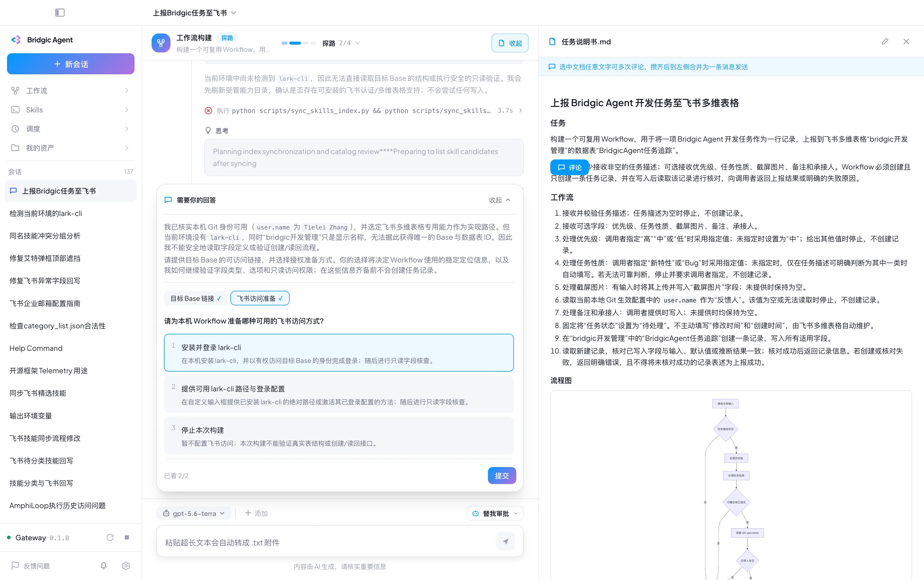Open the conversation title dropdown at top
This screenshot has height=580, width=924.
tap(195, 13)
